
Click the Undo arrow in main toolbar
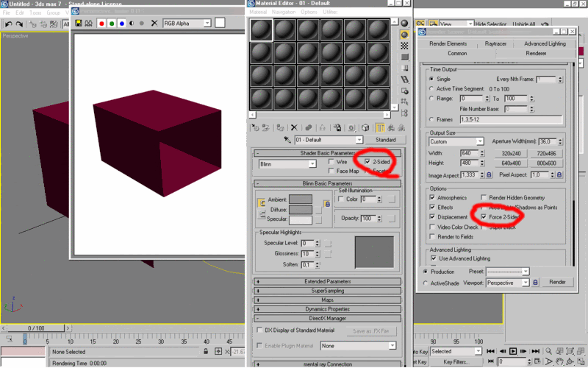8,24
